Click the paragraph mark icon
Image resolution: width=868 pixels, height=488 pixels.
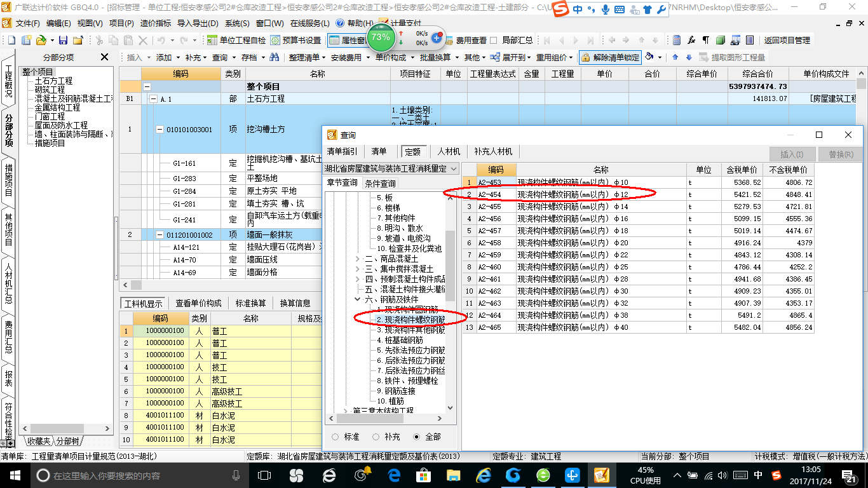tap(706, 40)
